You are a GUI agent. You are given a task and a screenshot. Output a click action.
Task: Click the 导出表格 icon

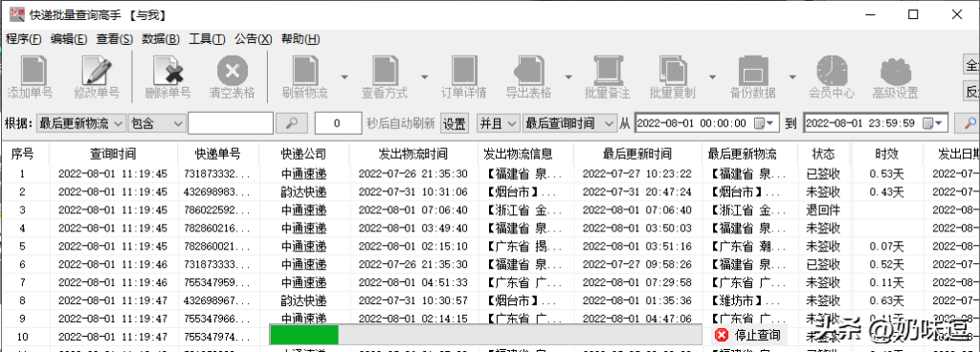[528, 70]
